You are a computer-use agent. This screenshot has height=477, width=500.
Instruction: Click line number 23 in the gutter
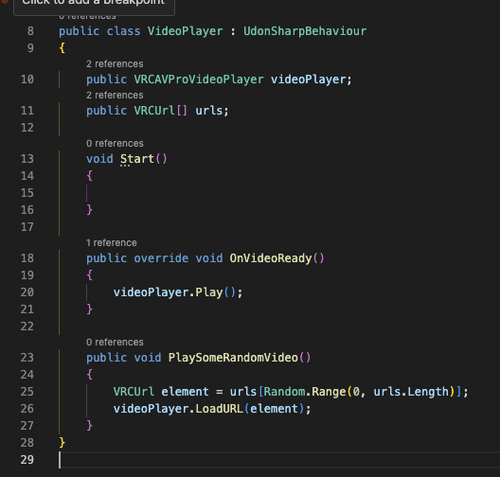[27, 357]
